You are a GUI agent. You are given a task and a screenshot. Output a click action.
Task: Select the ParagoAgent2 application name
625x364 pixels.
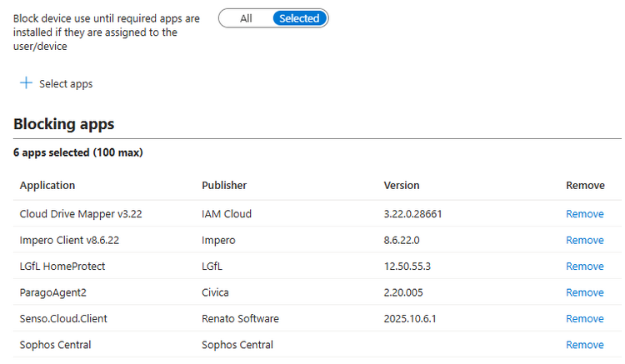point(53,292)
